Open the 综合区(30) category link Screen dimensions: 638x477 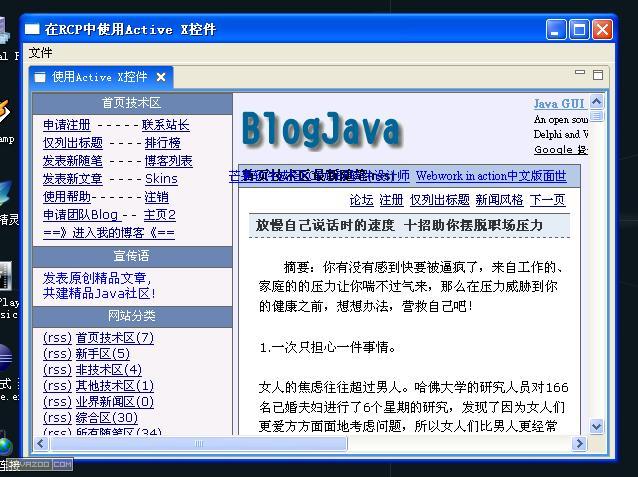click(107, 417)
